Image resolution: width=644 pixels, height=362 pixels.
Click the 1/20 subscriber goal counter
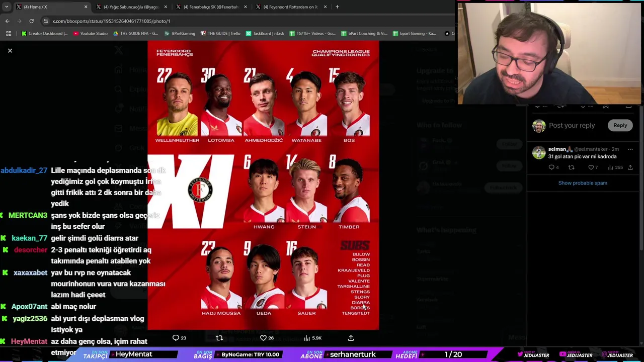(x=453, y=354)
